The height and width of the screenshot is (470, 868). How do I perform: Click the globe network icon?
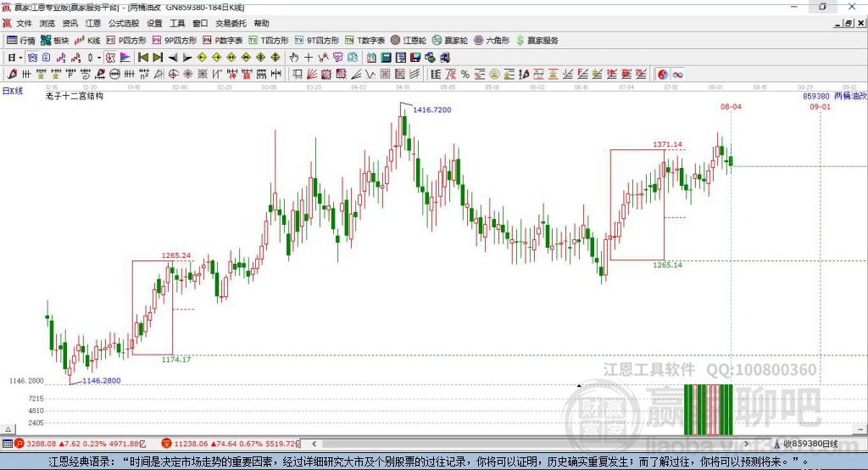click(x=430, y=58)
